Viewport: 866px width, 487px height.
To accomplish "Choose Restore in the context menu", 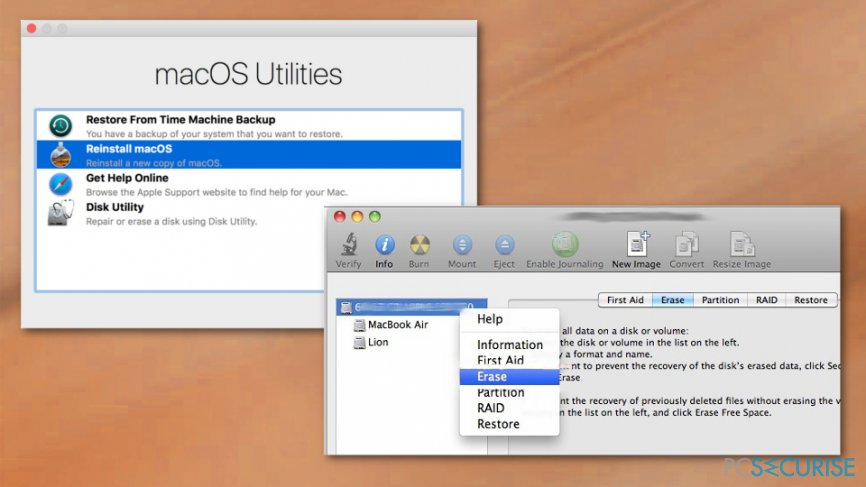I will coord(509,424).
